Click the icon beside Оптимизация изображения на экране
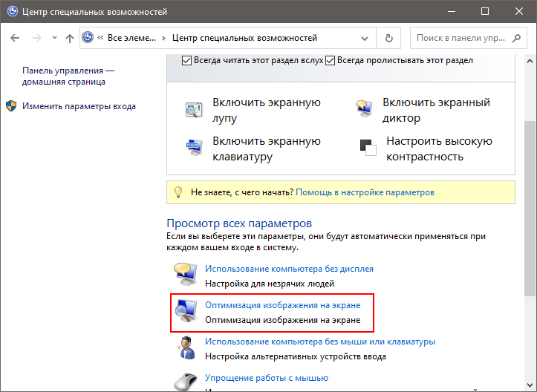537x392 pixels. pyautogui.click(x=185, y=312)
